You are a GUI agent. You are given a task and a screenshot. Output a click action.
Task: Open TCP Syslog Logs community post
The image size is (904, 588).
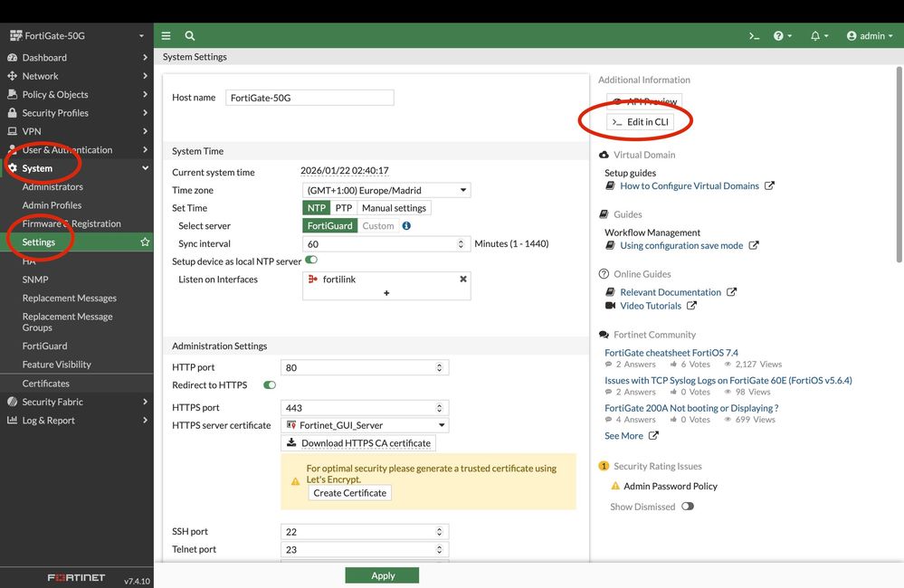coord(728,381)
